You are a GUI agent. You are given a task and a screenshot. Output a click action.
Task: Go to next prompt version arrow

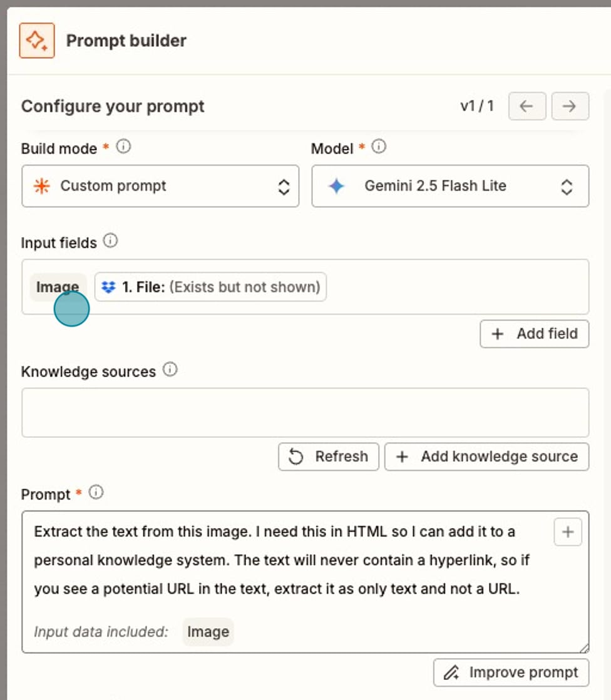[569, 106]
